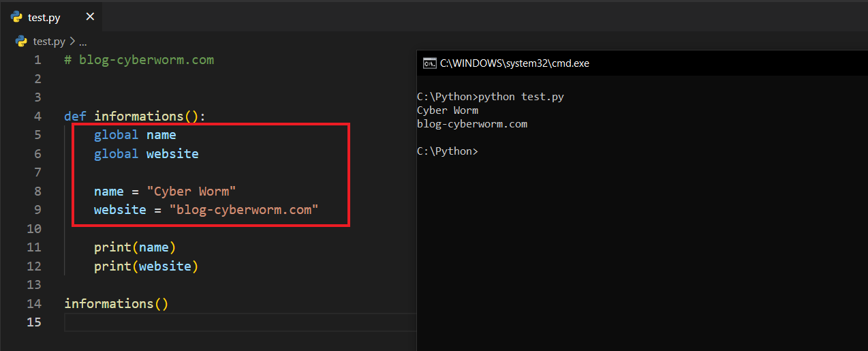Close the test.py editor tab
The width and height of the screenshot is (868, 351).
[x=90, y=17]
